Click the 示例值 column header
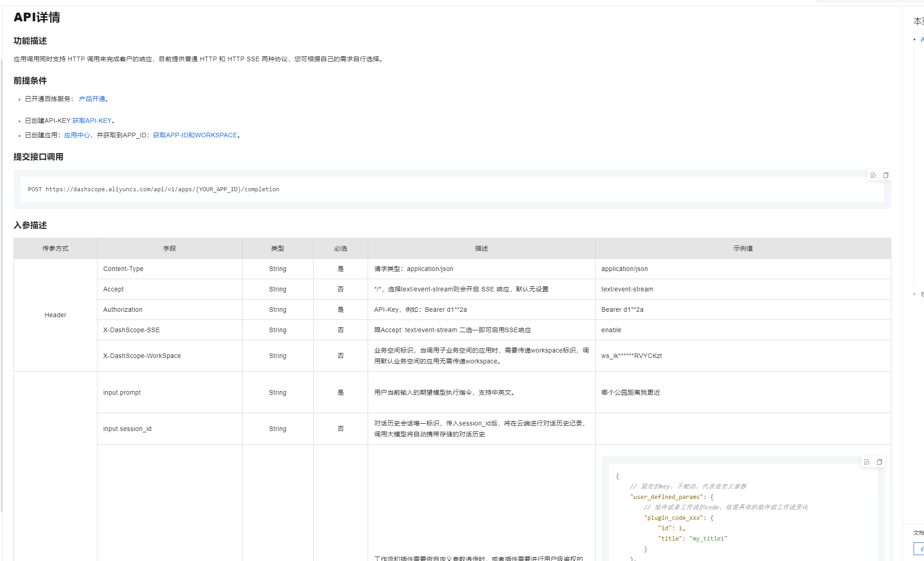This screenshot has width=924, height=561. (743, 248)
